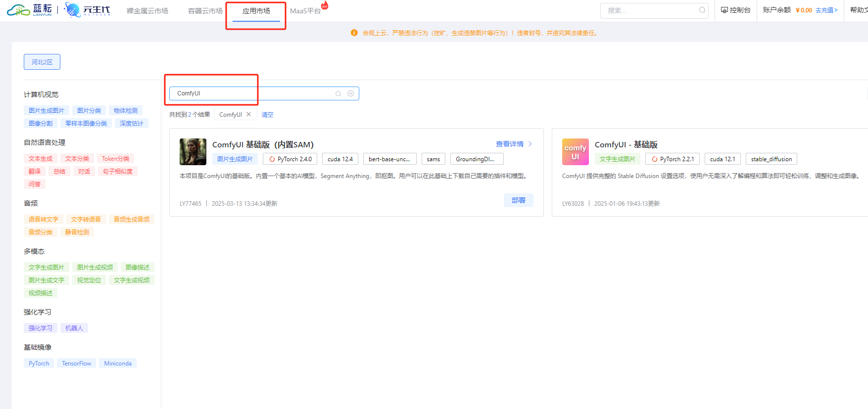
Task: Filter by Miniconda base image
Action: pos(118,364)
